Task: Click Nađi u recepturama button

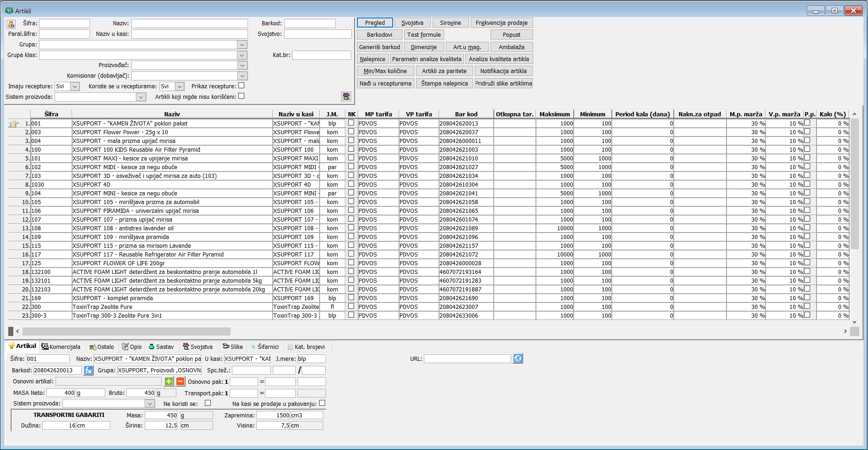Action: pos(385,83)
